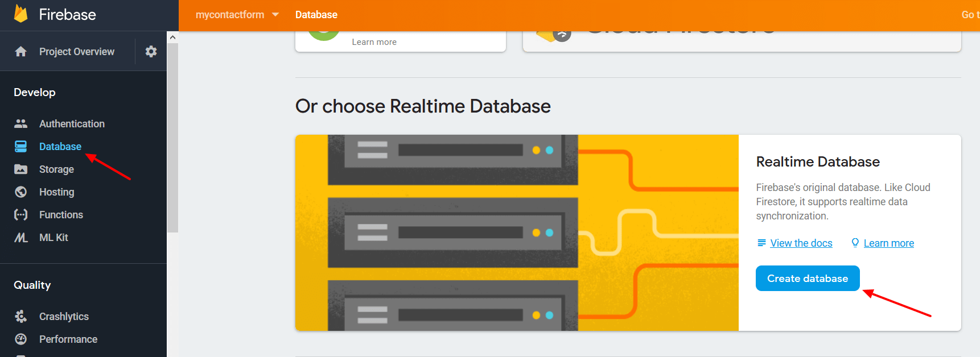980x357 pixels.
Task: Navigate to Hosting
Action: 56,192
